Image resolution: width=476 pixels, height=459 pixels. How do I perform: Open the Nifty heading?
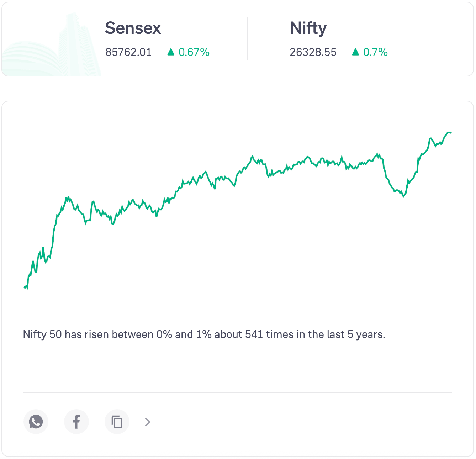(308, 28)
